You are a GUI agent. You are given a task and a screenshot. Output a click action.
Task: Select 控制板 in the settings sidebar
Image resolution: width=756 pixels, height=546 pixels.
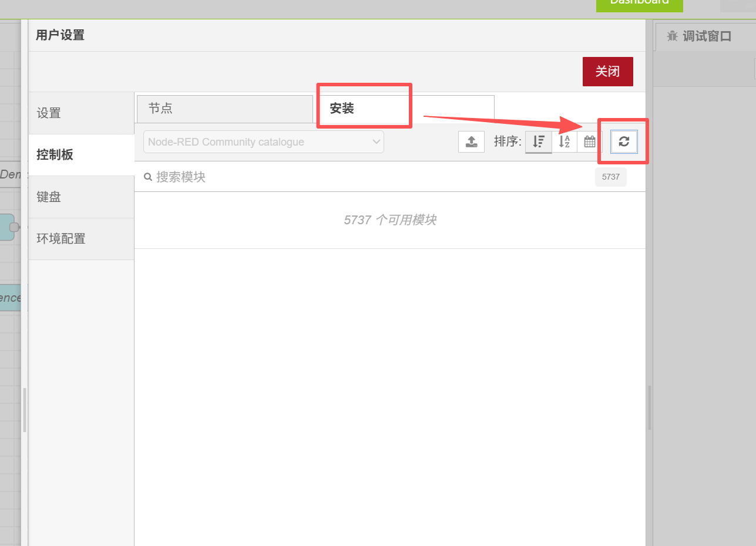pyautogui.click(x=81, y=155)
